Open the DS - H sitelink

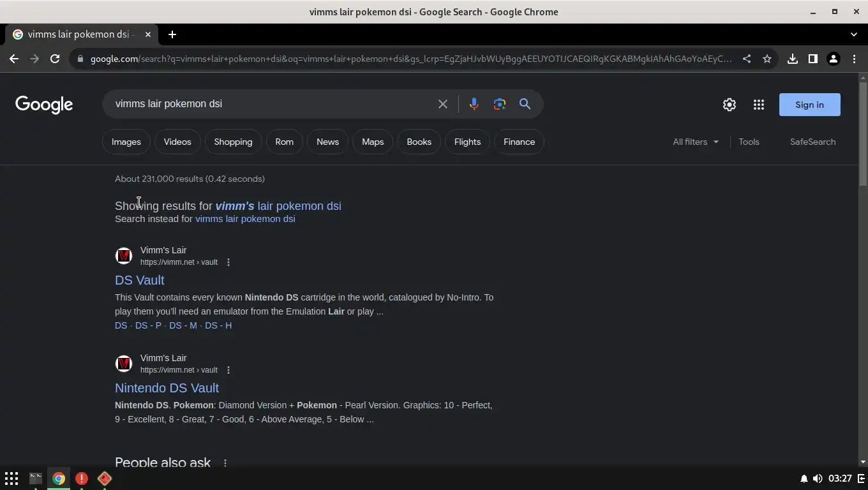218,325
